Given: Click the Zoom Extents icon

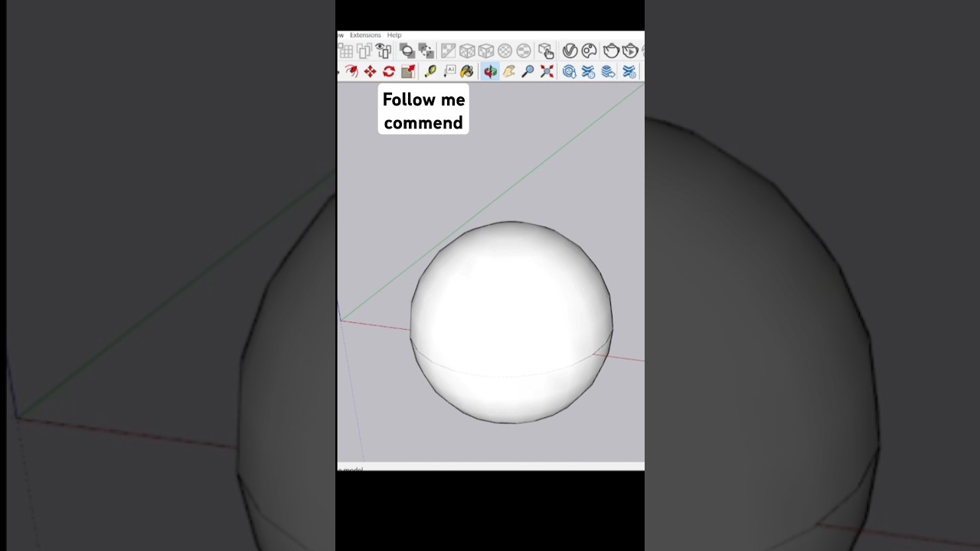Looking at the screenshot, I should tap(547, 71).
